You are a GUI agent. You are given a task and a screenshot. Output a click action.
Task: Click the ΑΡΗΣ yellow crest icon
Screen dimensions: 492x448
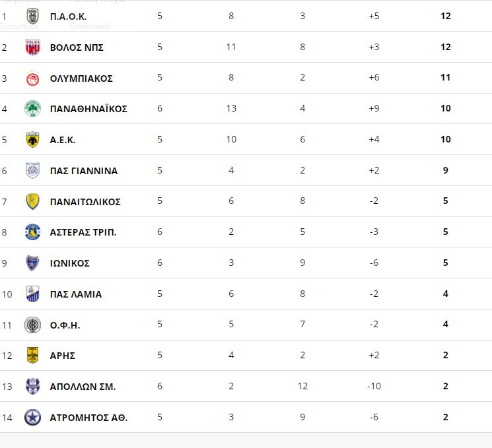point(32,355)
